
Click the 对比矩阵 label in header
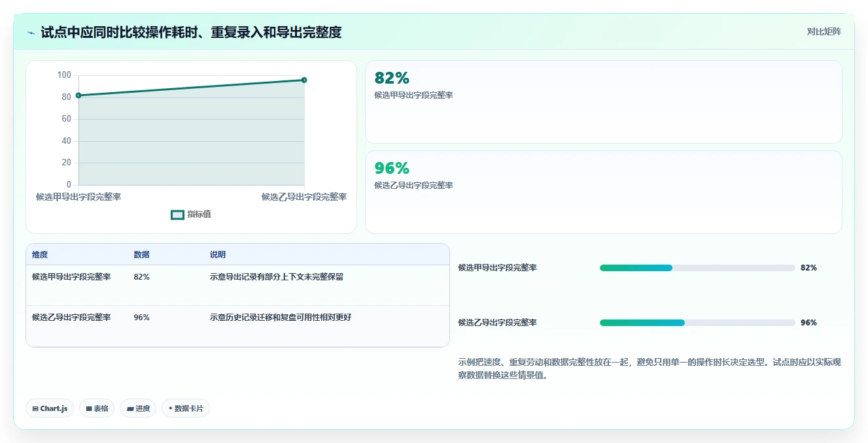click(824, 31)
